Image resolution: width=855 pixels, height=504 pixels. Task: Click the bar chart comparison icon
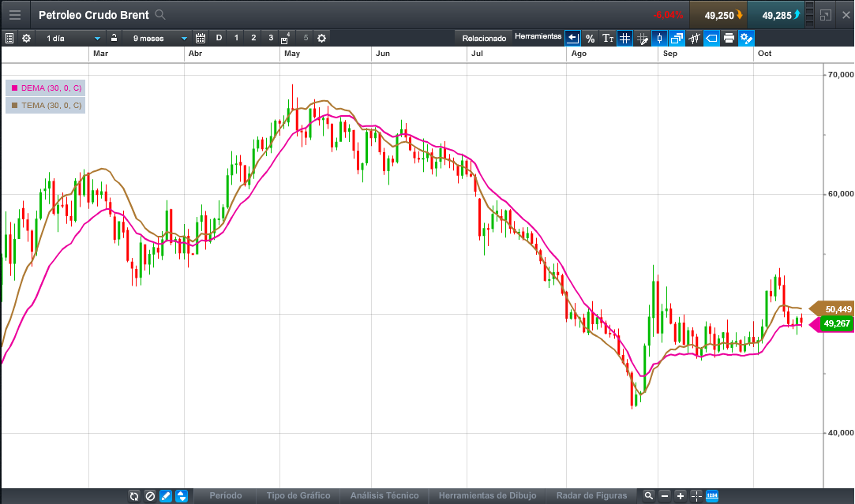tap(694, 38)
